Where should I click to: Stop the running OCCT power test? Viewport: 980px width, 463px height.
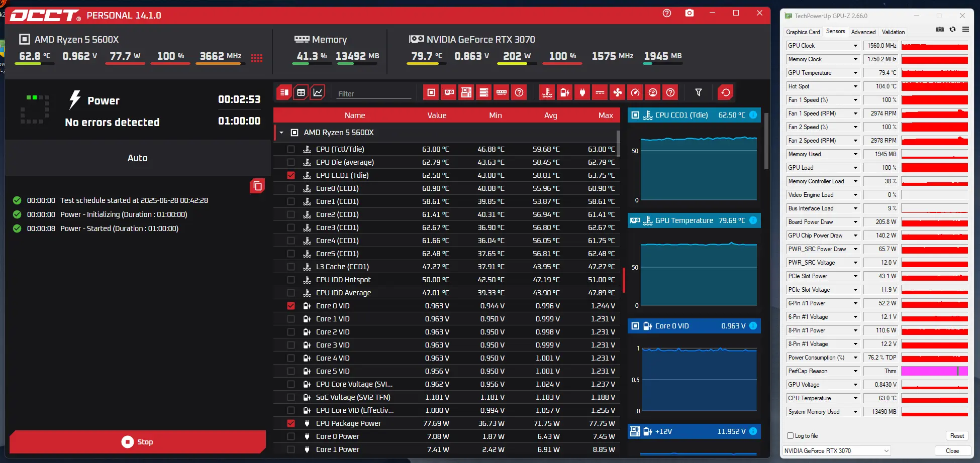pos(138,442)
